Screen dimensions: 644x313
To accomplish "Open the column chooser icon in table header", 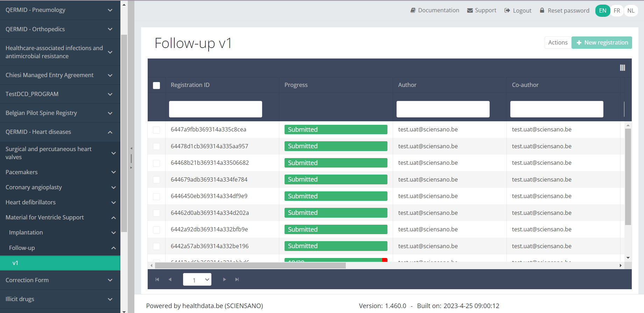I will [x=622, y=68].
